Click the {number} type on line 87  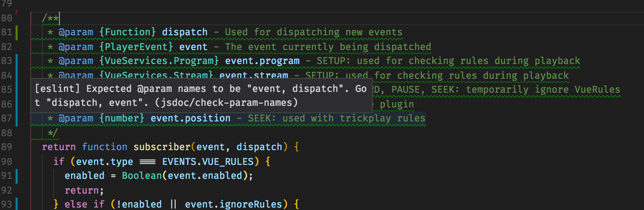tap(122, 118)
